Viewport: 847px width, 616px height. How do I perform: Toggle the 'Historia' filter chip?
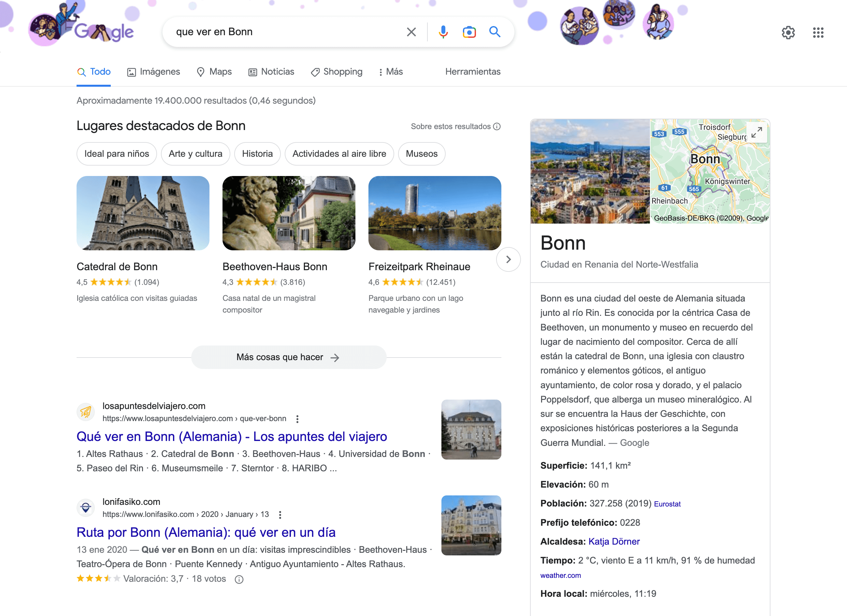(257, 154)
